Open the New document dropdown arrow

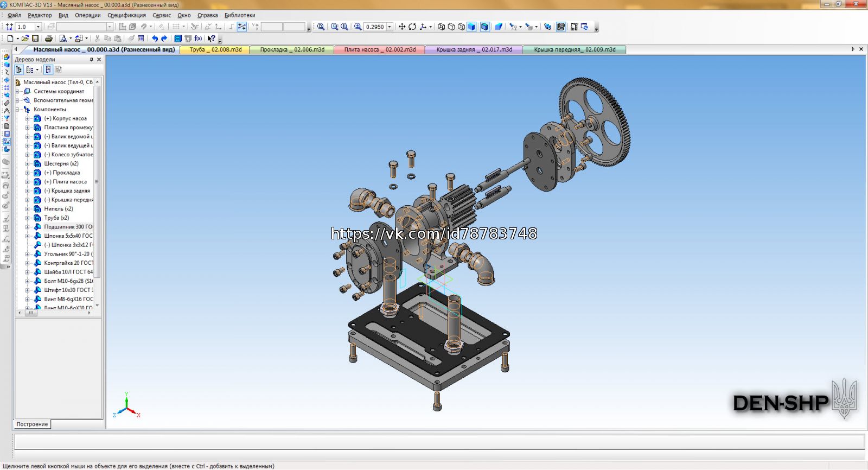[17, 39]
